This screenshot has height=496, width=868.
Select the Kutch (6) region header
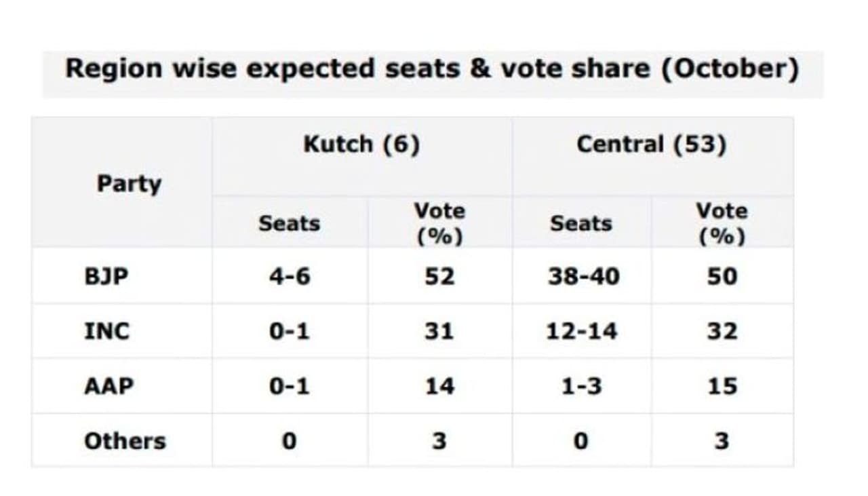[x=361, y=145]
